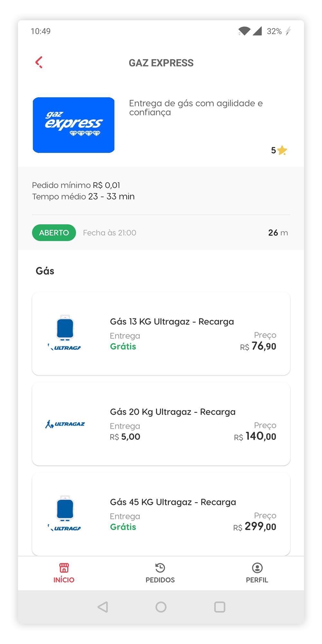This screenshot has height=644, width=322.
Task: Click the R$ 140,00 price label
Action: [255, 437]
